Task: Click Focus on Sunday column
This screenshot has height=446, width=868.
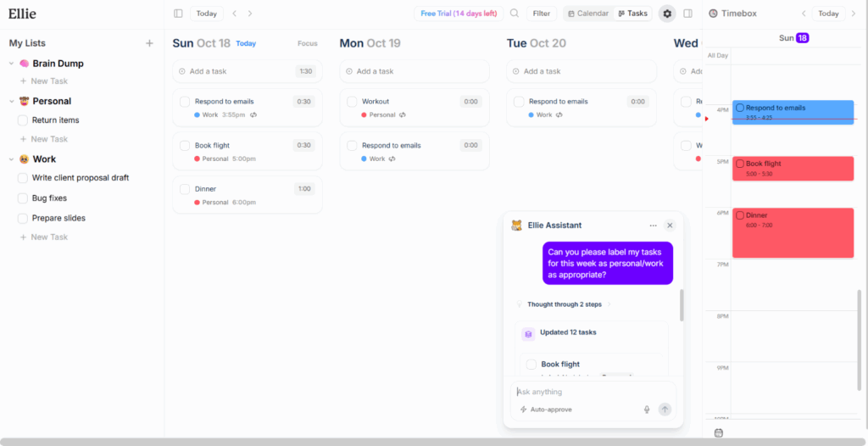Action: coord(308,43)
